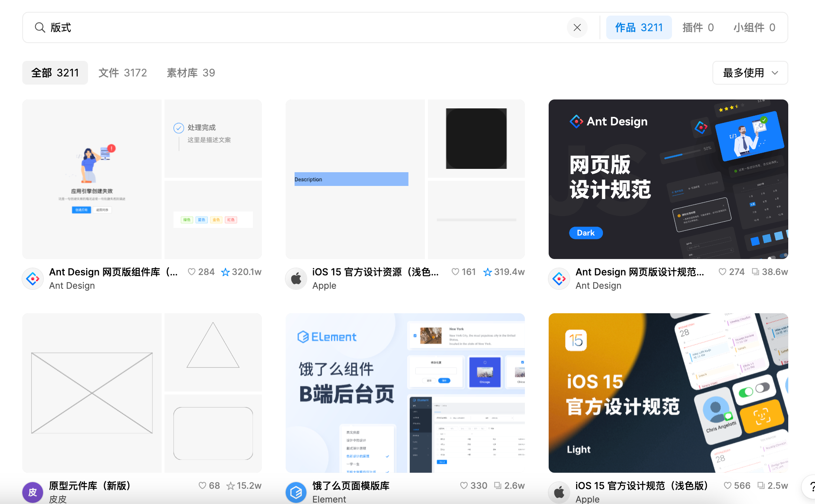The image size is (815, 504).
Task: Select the 文件 3172 filter
Action: 123,73
